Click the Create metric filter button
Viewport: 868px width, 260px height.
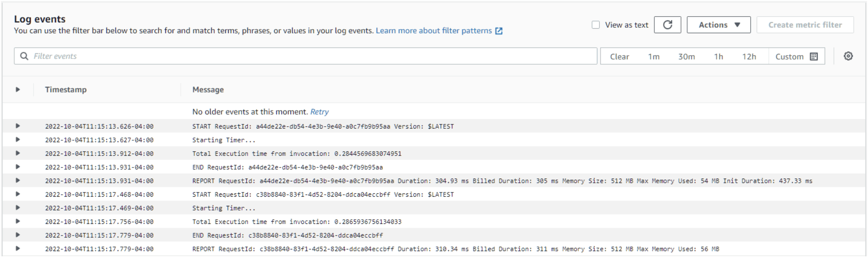click(x=805, y=25)
